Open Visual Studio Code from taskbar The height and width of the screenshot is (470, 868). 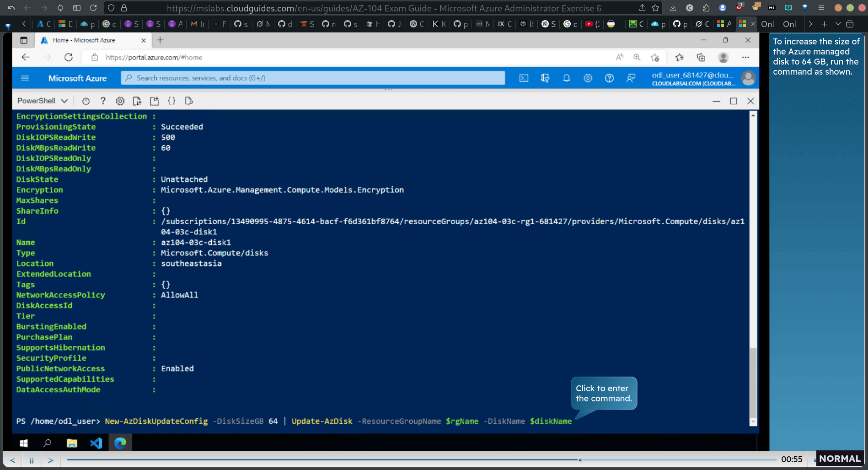(96, 443)
